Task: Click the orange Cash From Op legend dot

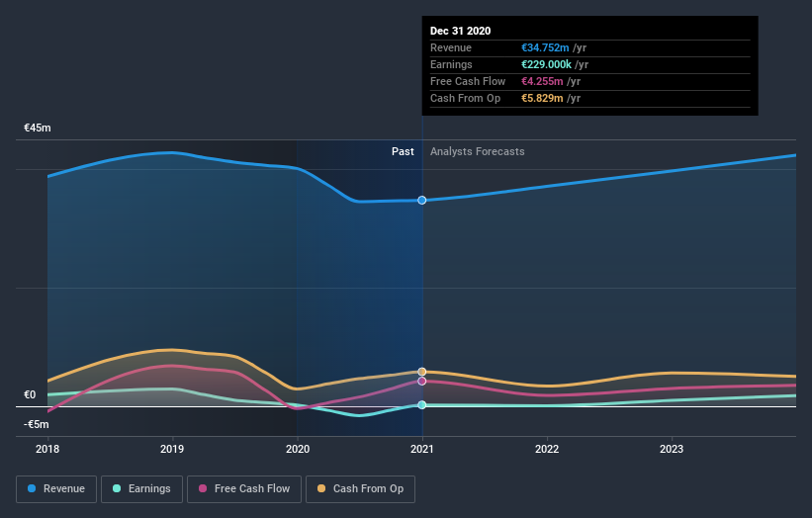Action: pos(321,488)
